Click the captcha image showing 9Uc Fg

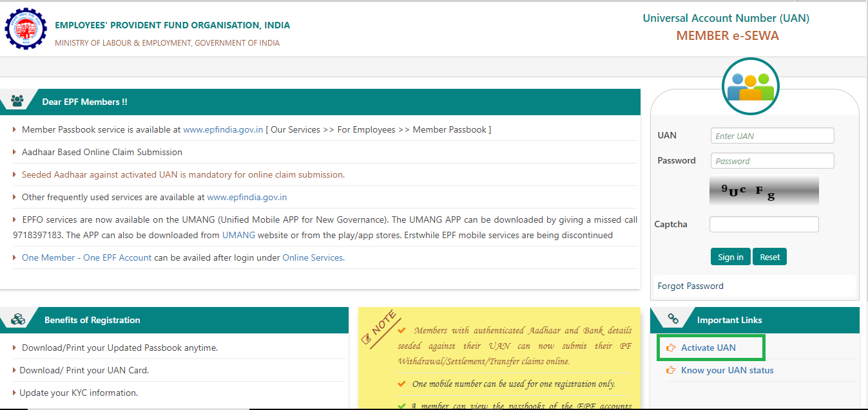coord(764,191)
